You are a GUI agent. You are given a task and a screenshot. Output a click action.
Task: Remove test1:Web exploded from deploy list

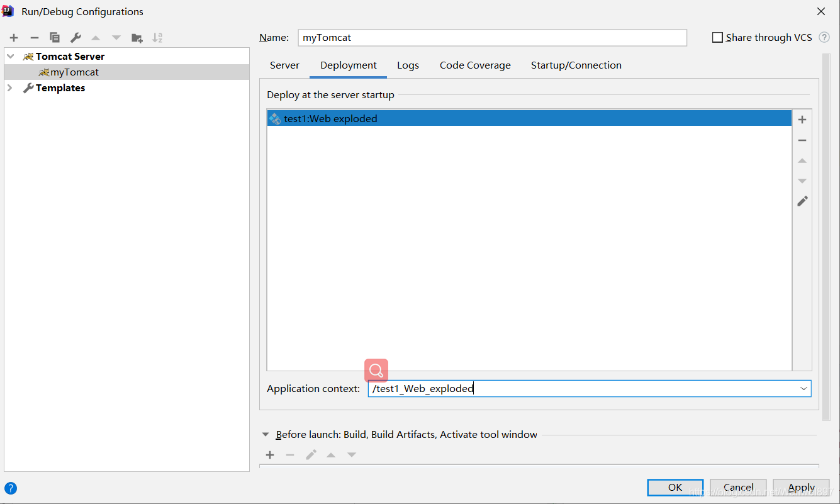pos(802,140)
